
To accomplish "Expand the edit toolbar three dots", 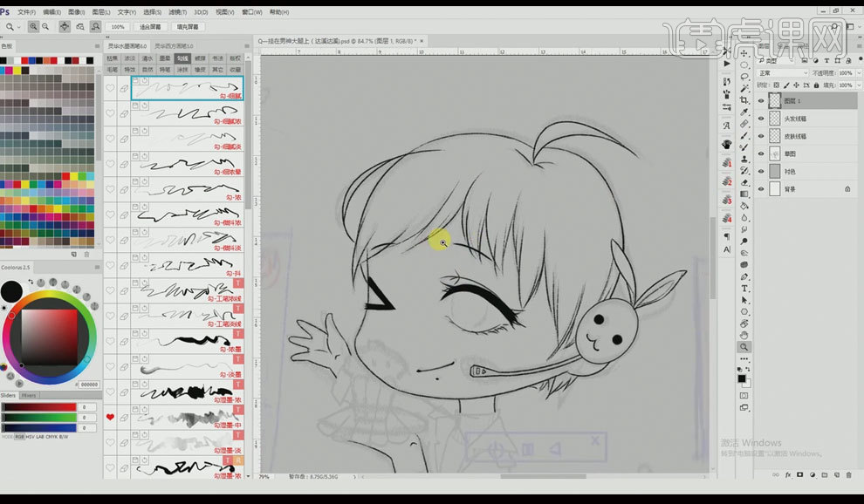I will pos(744,359).
